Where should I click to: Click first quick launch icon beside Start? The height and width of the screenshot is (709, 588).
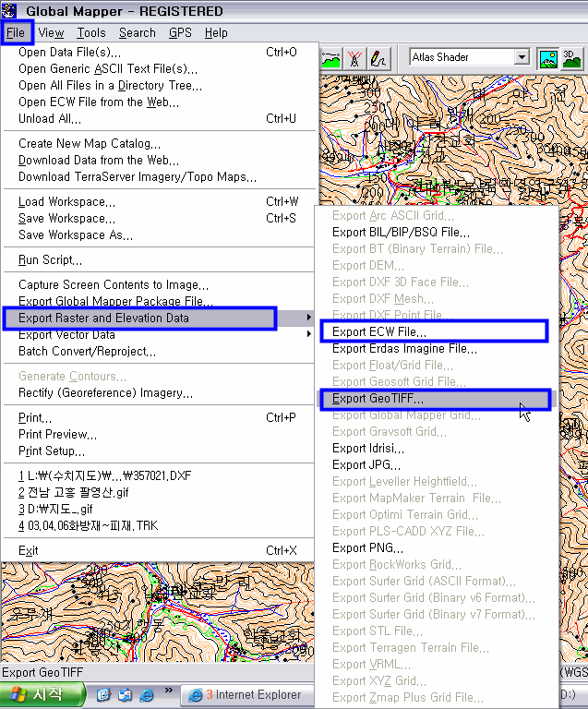click(103, 694)
